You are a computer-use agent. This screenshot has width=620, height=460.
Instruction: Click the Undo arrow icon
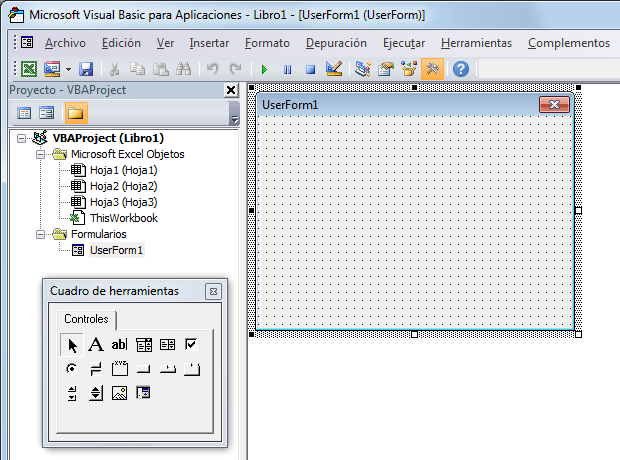tap(212, 69)
